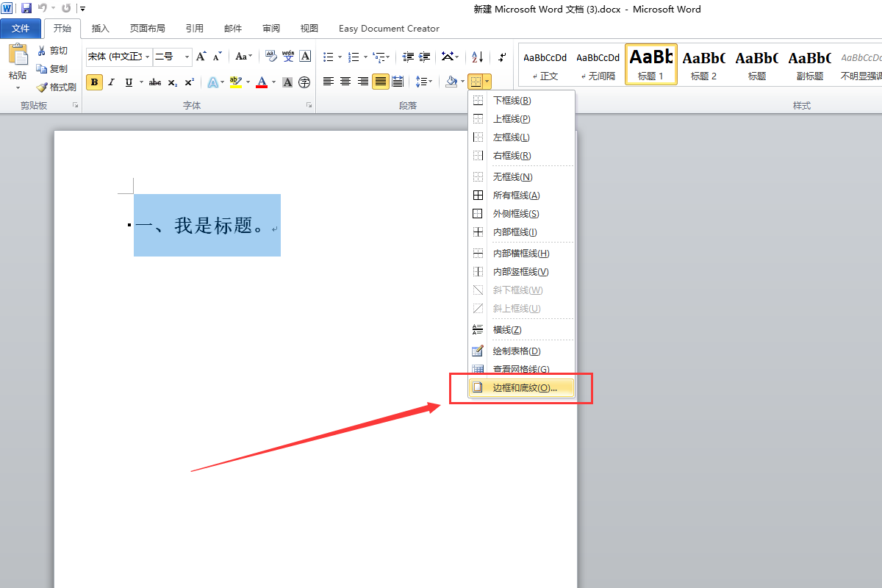
Task: Align text right
Action: (363, 82)
